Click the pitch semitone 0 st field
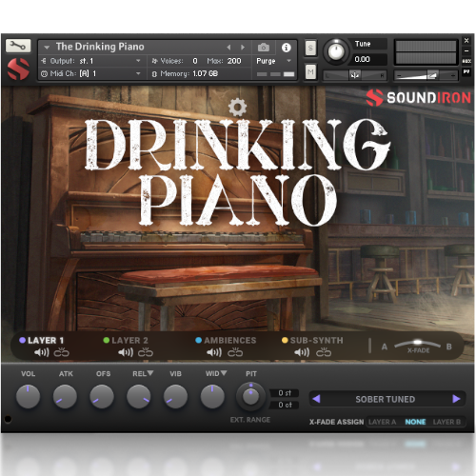 (x=285, y=393)
